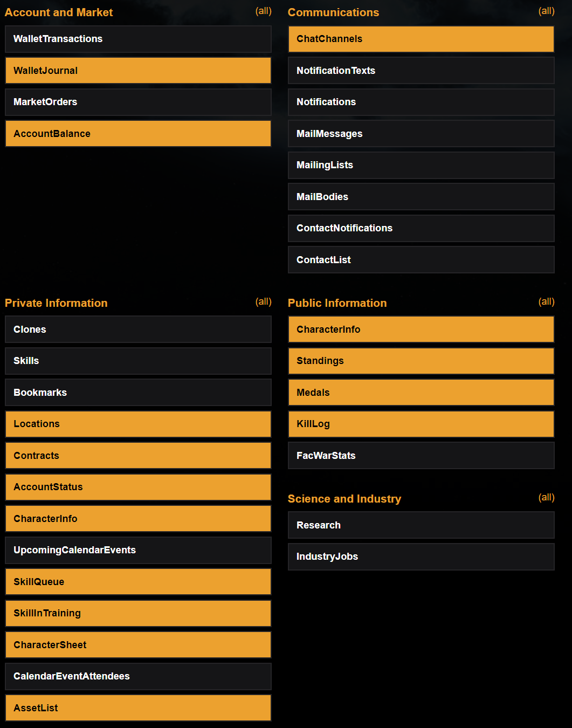Viewport: 572px width, 728px height.
Task: Click (all) next to Private Information
Action: tap(263, 302)
